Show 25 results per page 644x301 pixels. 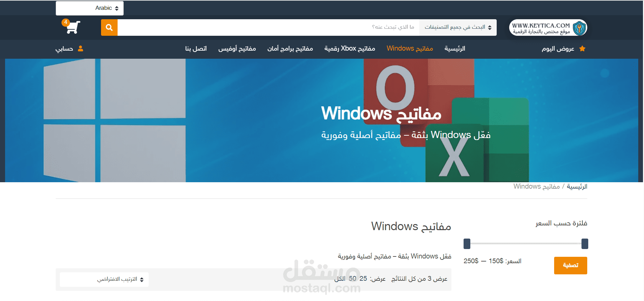[363, 279]
